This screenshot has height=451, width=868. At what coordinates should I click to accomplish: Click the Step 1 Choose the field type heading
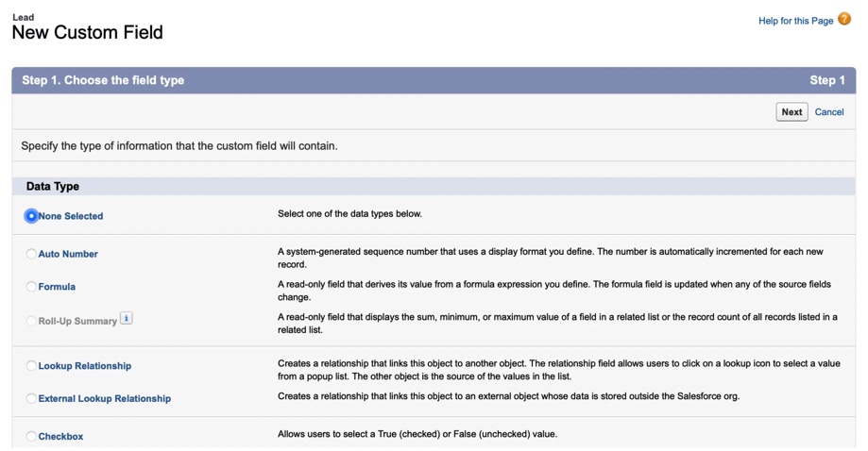pos(103,80)
